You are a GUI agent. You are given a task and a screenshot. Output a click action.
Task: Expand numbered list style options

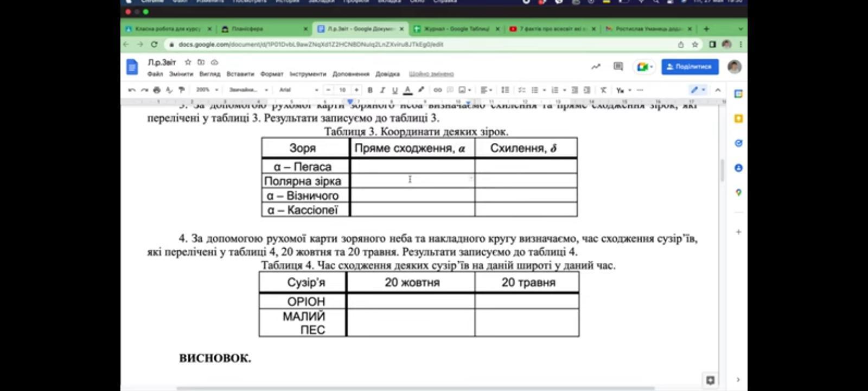(x=564, y=90)
